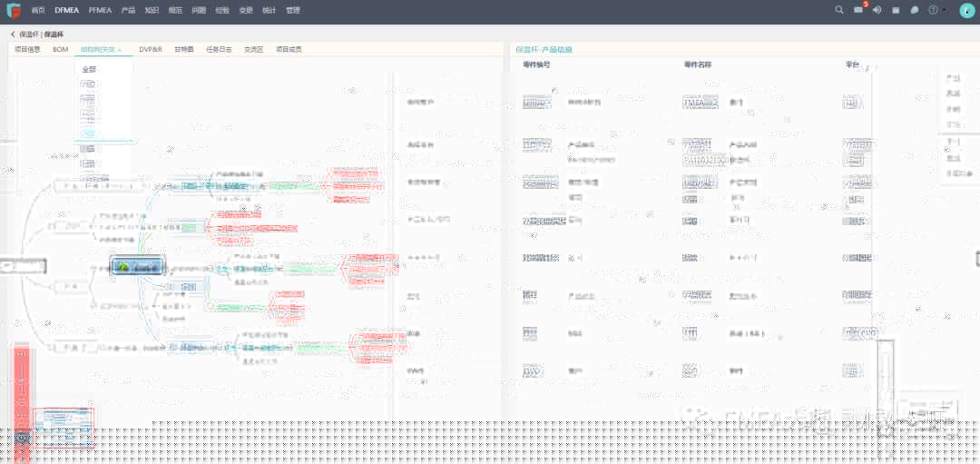Click the app logo in the top bar

[x=13, y=10]
